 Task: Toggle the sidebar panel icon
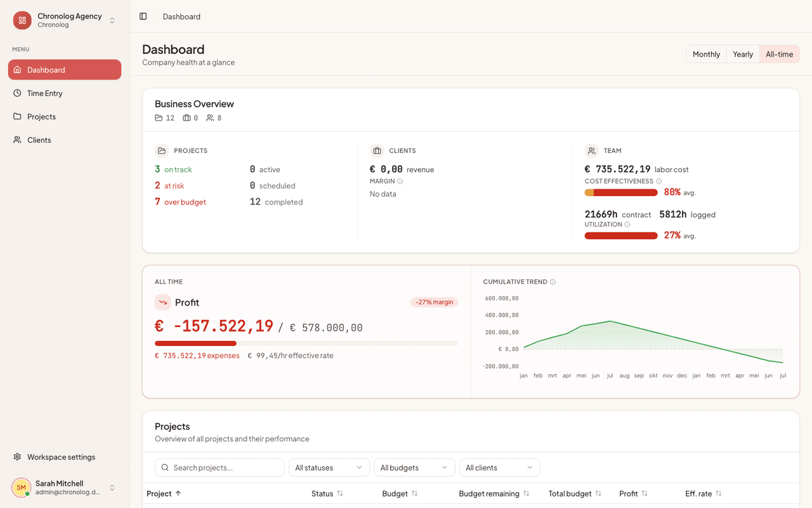(143, 17)
